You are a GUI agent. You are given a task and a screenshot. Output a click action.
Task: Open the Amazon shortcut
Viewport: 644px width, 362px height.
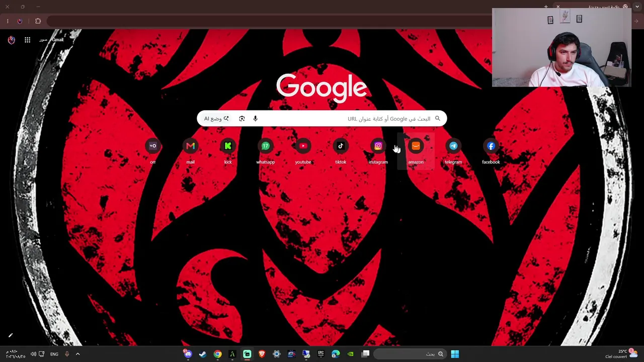[416, 151]
